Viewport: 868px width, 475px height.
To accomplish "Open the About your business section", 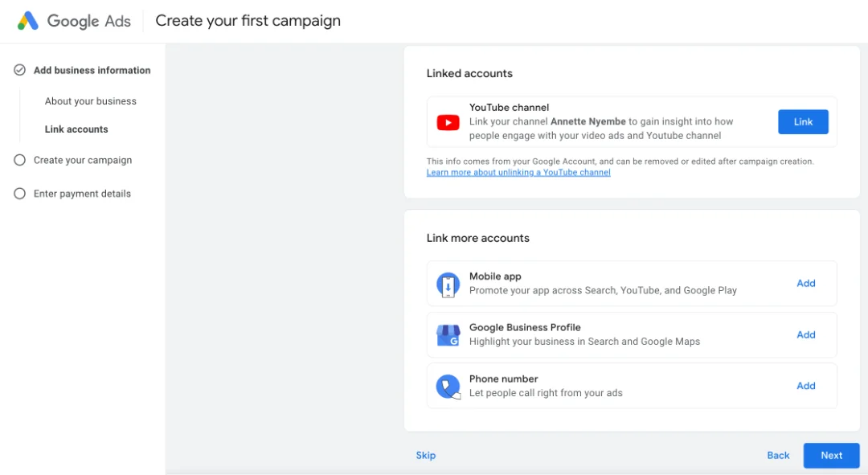I will click(91, 100).
